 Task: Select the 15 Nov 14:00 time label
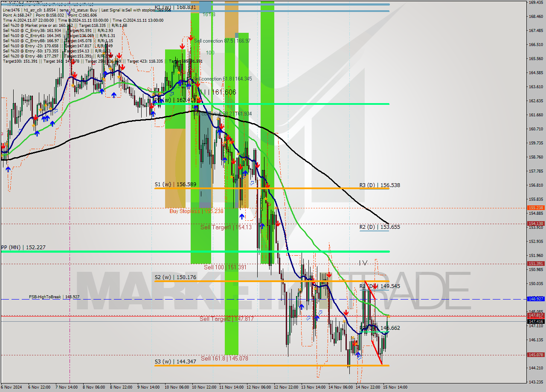coord(395,387)
